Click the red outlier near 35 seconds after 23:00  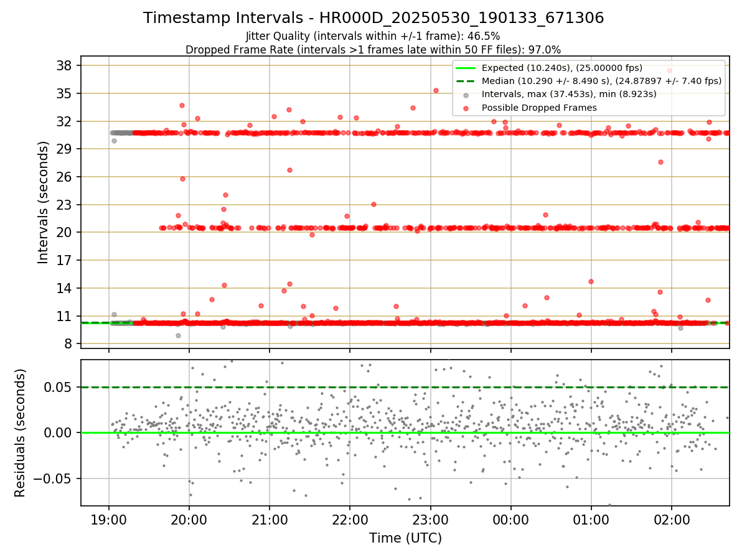pyautogui.click(x=436, y=90)
